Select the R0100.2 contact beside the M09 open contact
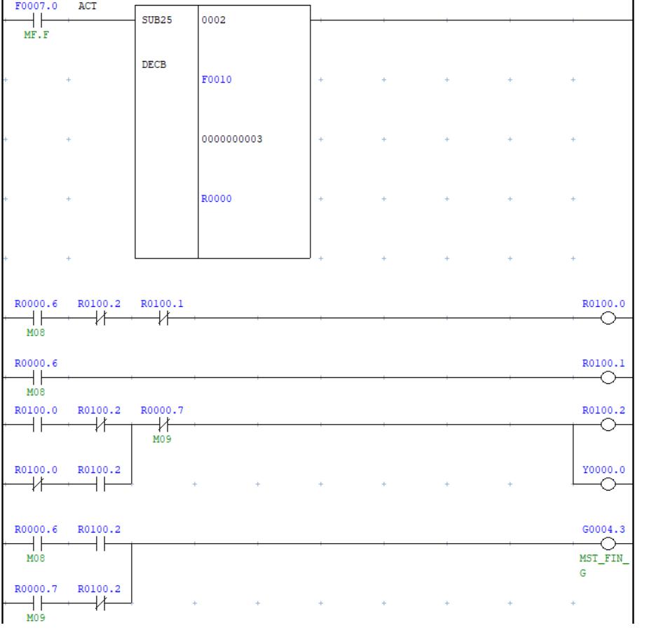656x644 pixels. (99, 603)
